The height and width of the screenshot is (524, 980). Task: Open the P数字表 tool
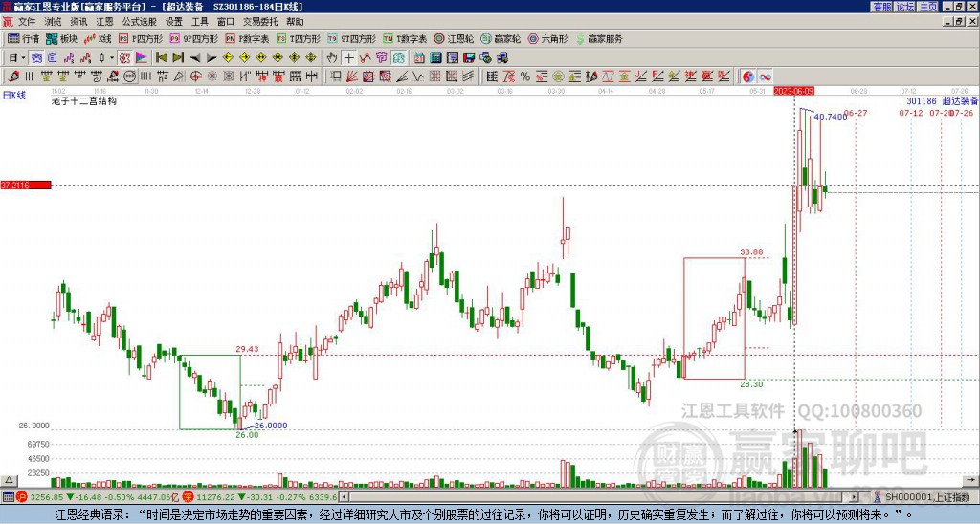coord(247,38)
